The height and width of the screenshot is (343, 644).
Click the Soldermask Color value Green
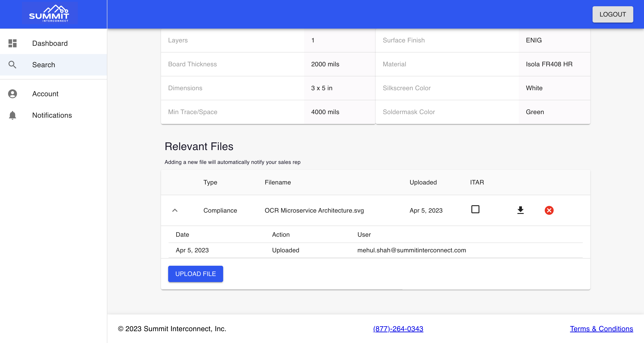[535, 112]
